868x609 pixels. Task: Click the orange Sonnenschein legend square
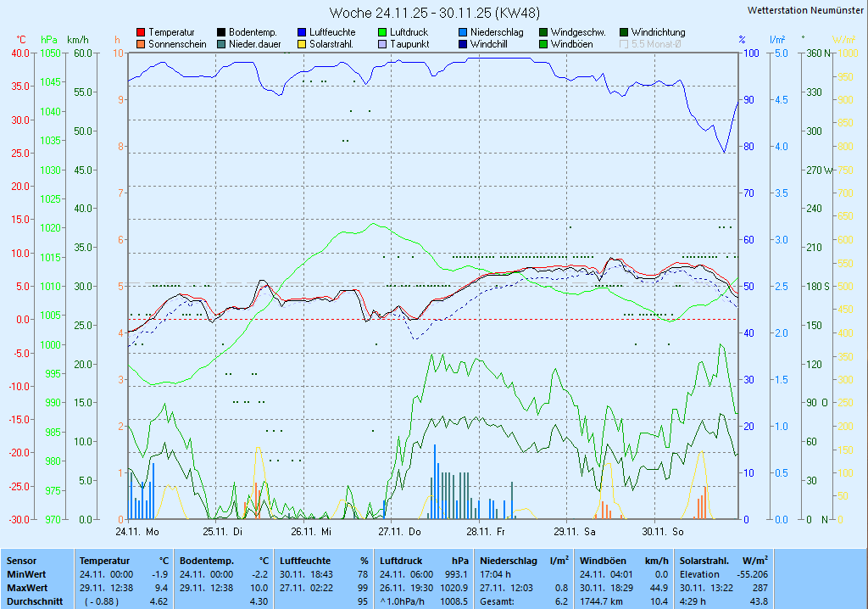click(141, 44)
